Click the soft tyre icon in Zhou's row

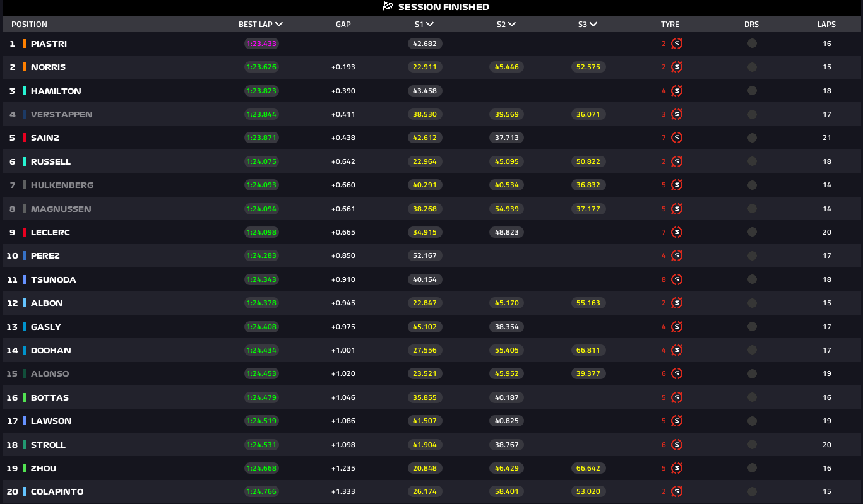(x=677, y=468)
